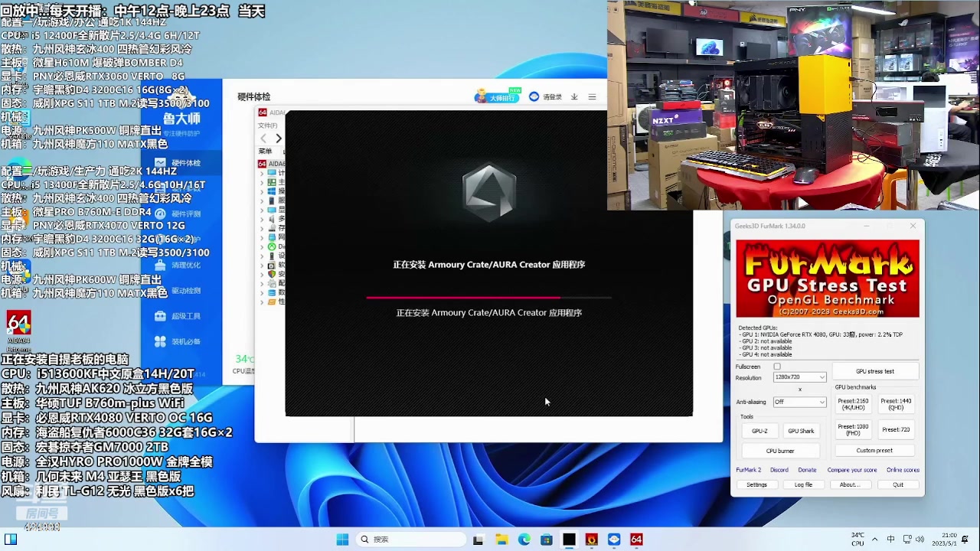
Task: Open 超级工具 in the 鲁大师 sidebar
Action: [x=181, y=316]
